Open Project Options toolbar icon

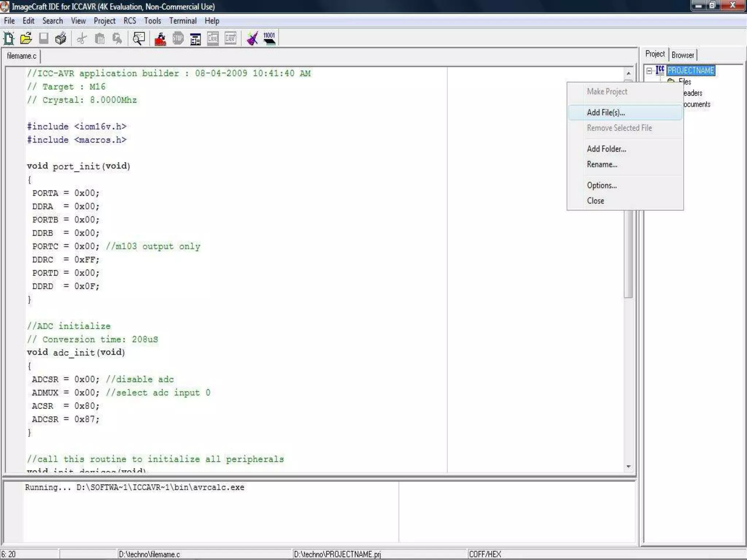coord(196,38)
